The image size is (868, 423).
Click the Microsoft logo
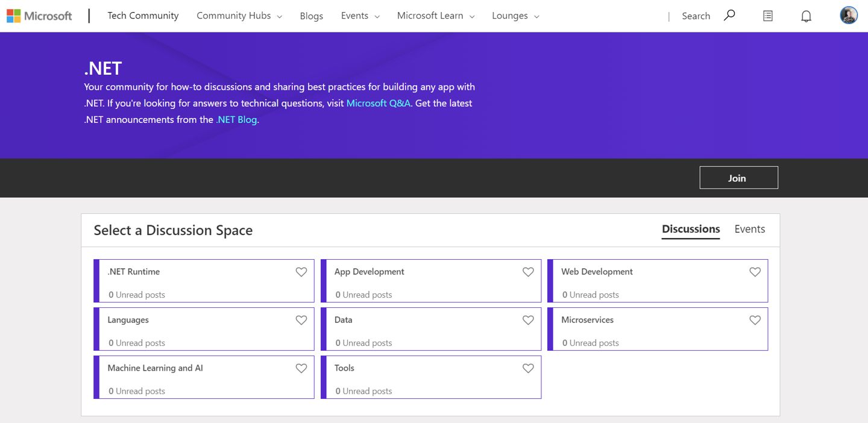click(x=39, y=15)
